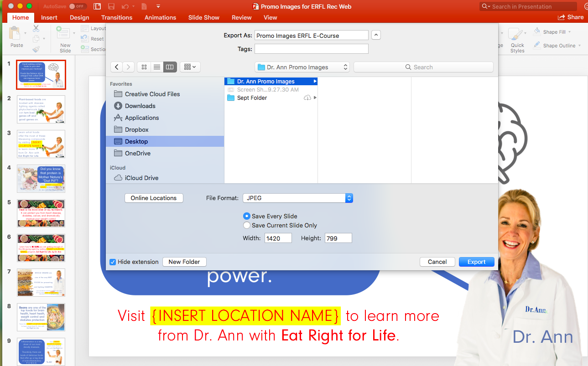Click the New Slide icon

click(63, 33)
